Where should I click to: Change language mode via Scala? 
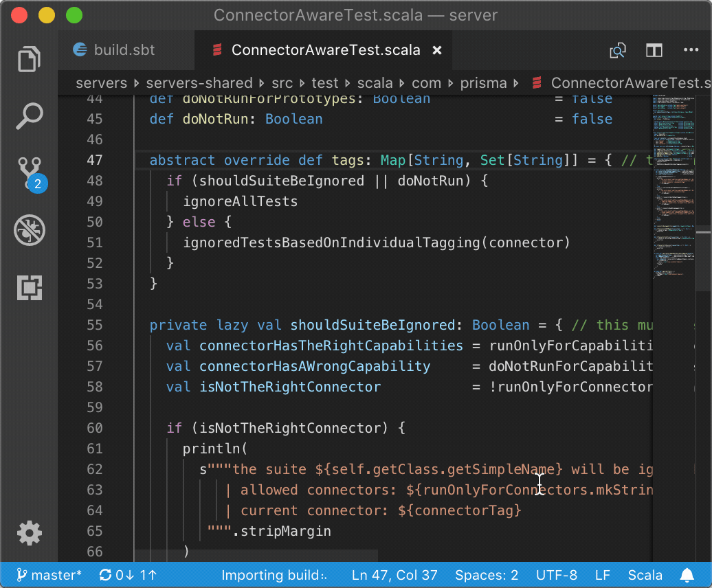[645, 575]
